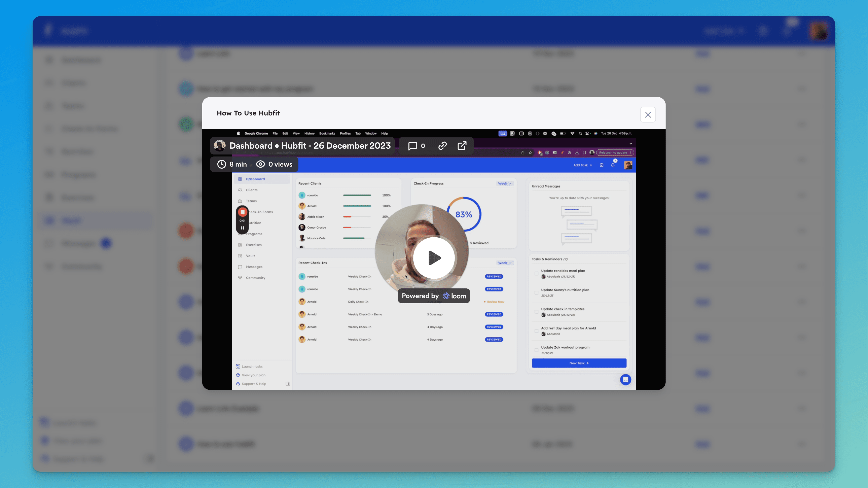This screenshot has width=868, height=488.
Task: Open Clients in the video sidebar
Action: point(251,190)
